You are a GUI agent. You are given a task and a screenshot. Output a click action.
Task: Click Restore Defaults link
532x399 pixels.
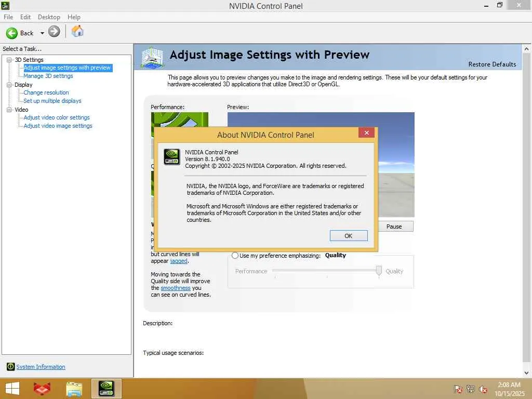click(x=492, y=64)
